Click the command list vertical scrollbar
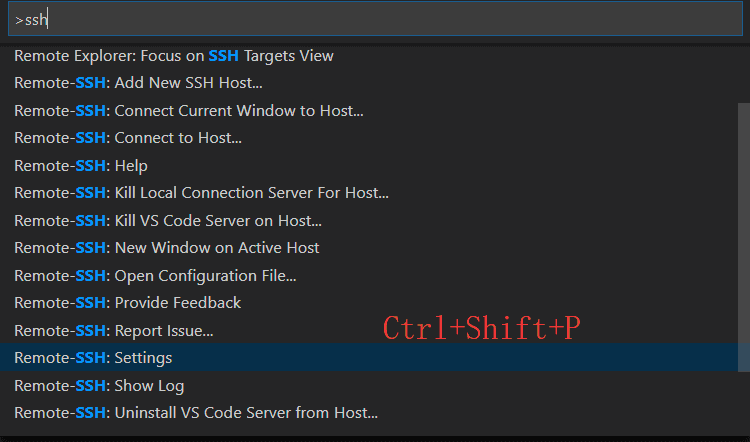The image size is (750, 442). tap(744, 237)
